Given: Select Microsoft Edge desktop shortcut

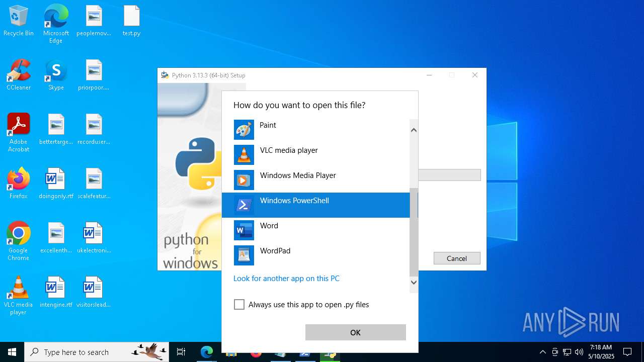Looking at the screenshot, I should [56, 24].
